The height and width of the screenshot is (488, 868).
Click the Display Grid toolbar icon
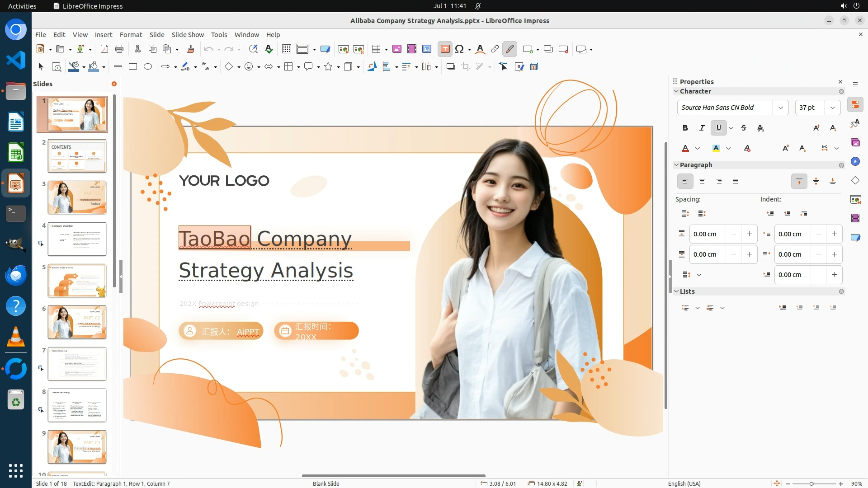pyautogui.click(x=286, y=49)
